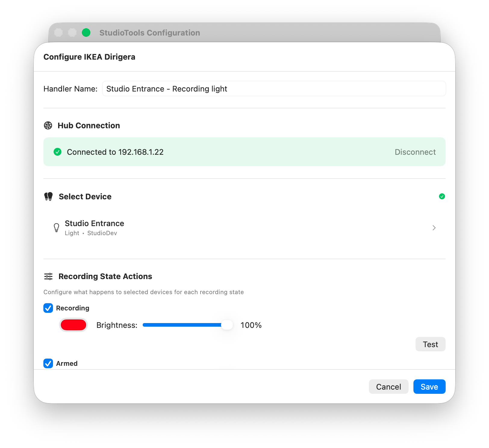This screenshot has height=448, width=489.
Task: Save the Dirigera configuration
Action: [429, 386]
